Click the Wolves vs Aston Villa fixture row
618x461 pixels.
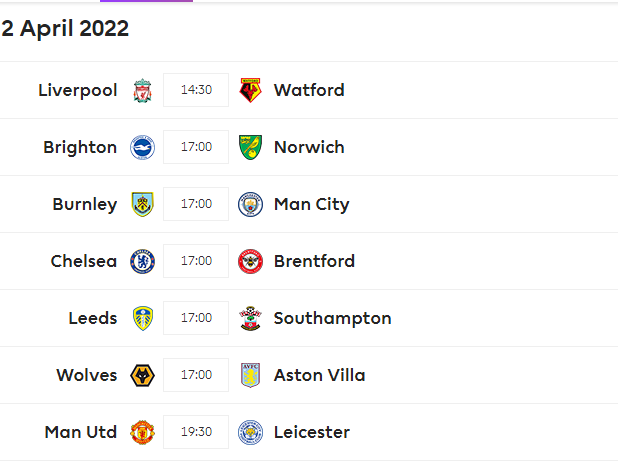309,375
